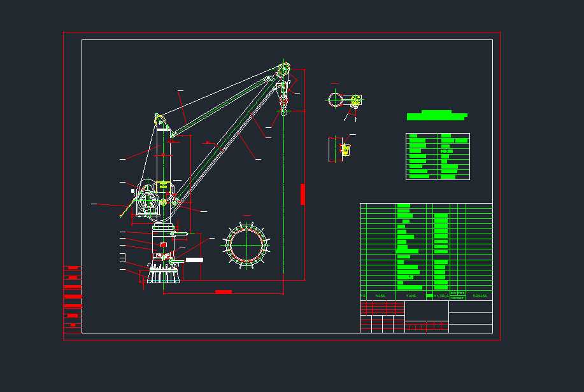Click the small green specification table
The height and width of the screenshot is (392, 584).
coord(438,157)
